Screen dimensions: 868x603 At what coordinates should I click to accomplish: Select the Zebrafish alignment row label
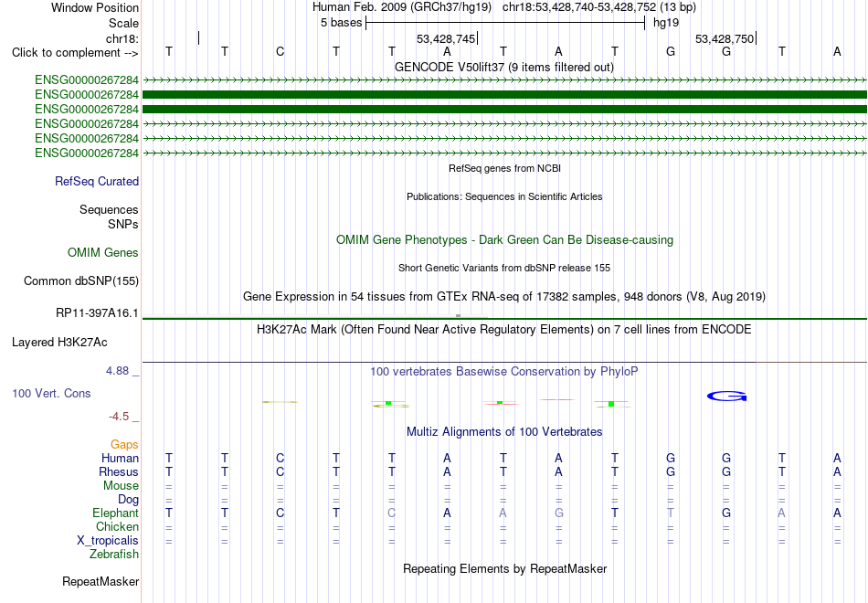coord(114,554)
